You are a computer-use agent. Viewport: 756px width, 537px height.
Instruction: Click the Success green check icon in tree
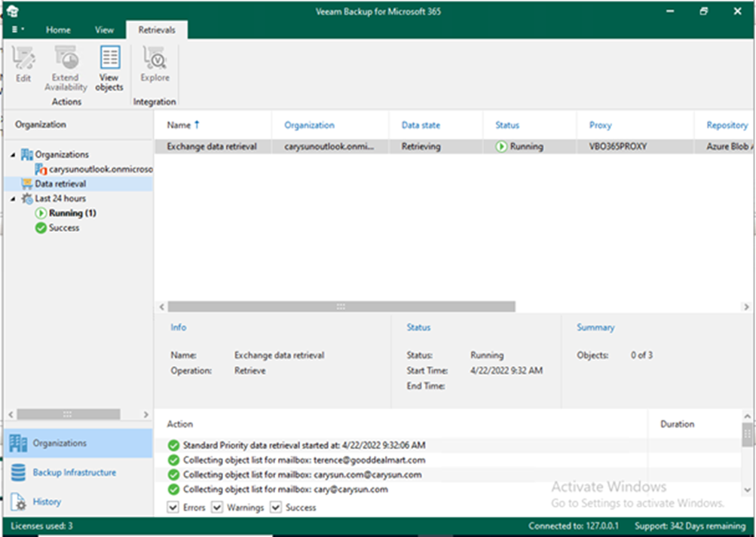click(41, 227)
